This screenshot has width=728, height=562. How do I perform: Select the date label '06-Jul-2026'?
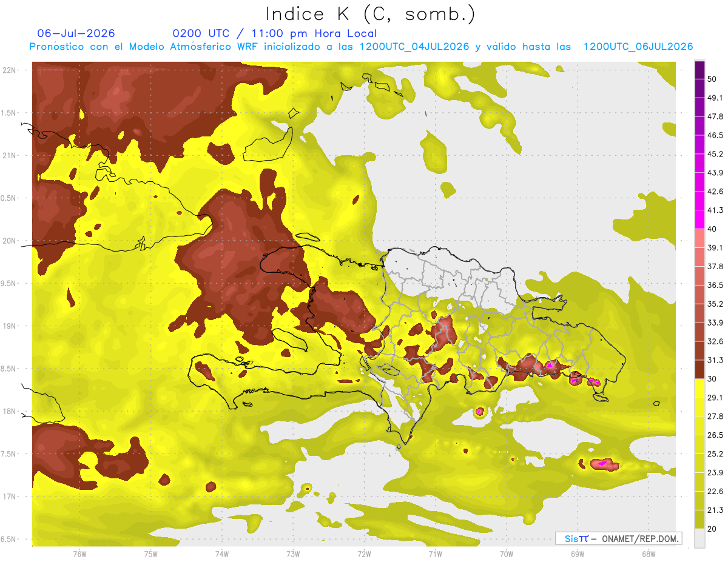[x=76, y=33]
